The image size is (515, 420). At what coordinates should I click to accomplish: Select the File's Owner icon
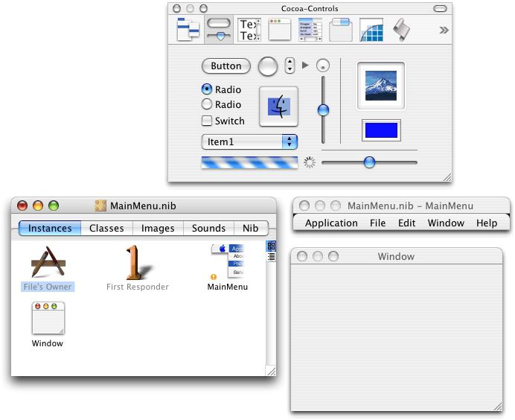click(48, 262)
